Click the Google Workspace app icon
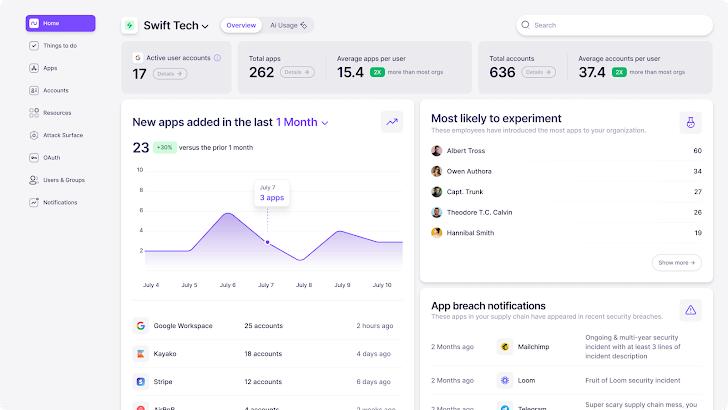728x410 pixels. pyautogui.click(x=141, y=326)
